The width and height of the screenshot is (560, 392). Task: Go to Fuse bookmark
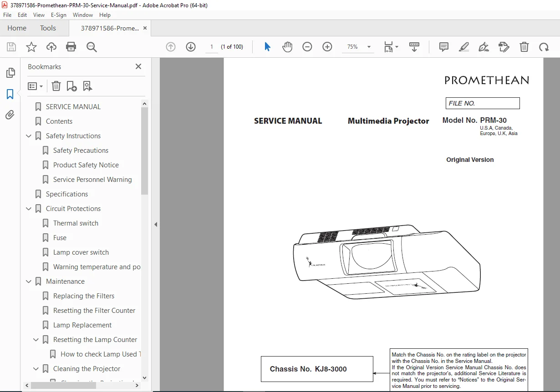[x=60, y=238]
